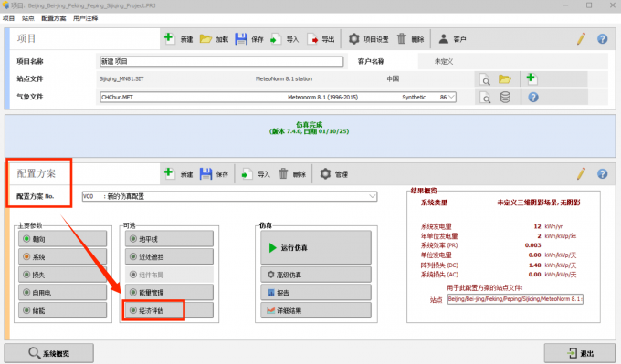Click the project name input field
The height and width of the screenshot is (364, 621).
[x=221, y=61]
